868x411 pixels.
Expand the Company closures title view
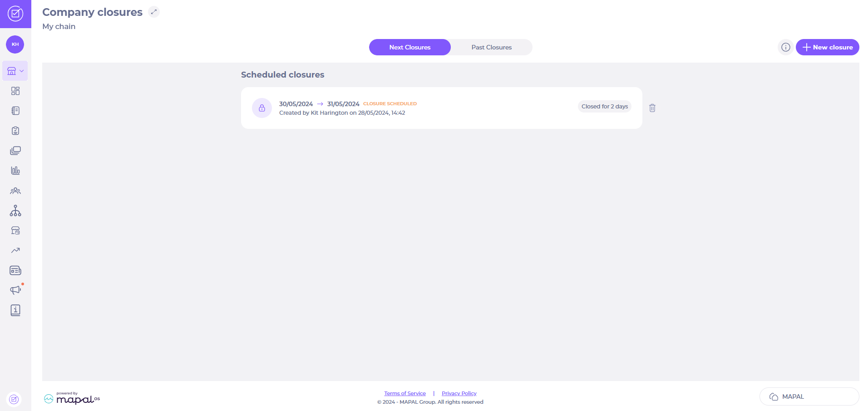tap(154, 12)
